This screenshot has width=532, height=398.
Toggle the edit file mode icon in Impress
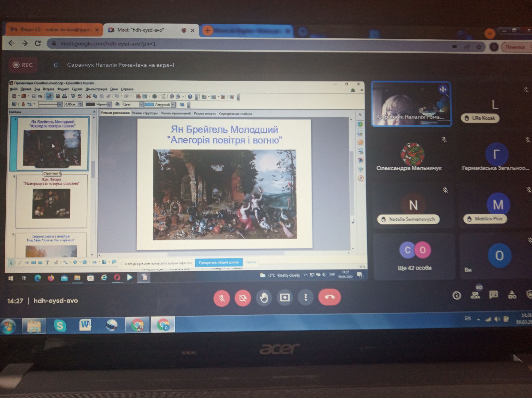[x=49, y=96]
